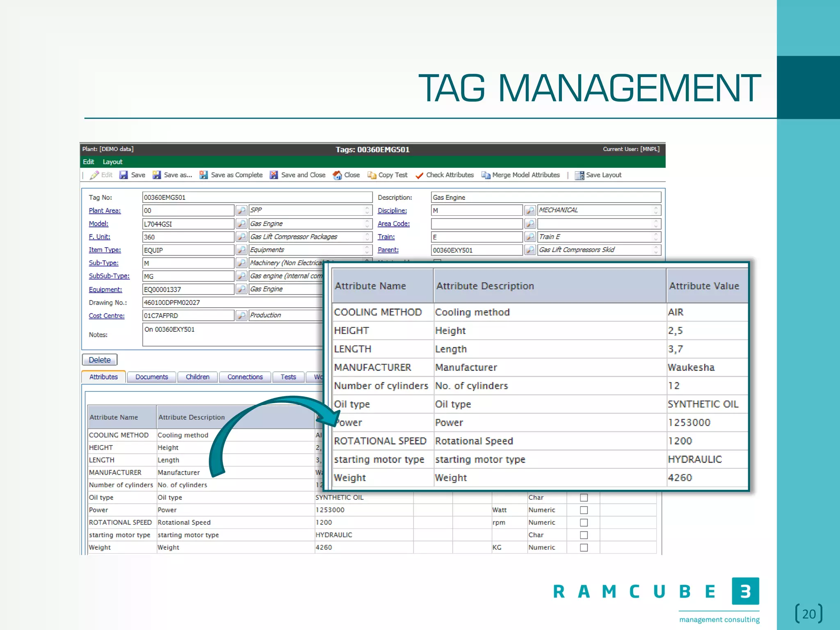Tick checkbox in Oil type row
This screenshot has height=630, width=840.
pyautogui.click(x=584, y=498)
